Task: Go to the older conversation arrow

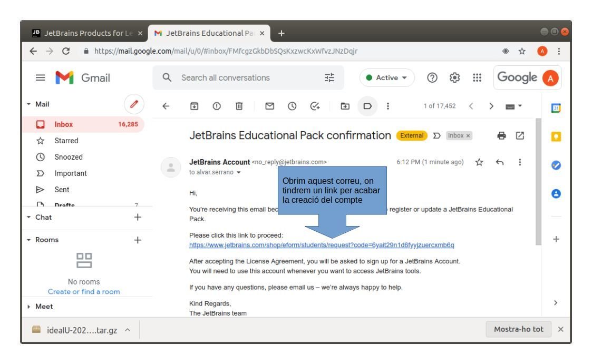Action: [491, 106]
